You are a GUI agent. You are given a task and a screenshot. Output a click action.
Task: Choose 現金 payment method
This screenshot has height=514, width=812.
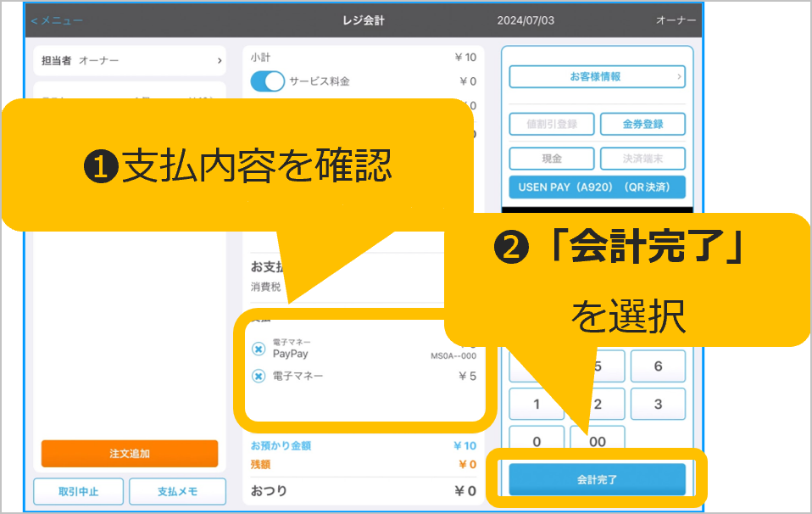tap(552, 159)
